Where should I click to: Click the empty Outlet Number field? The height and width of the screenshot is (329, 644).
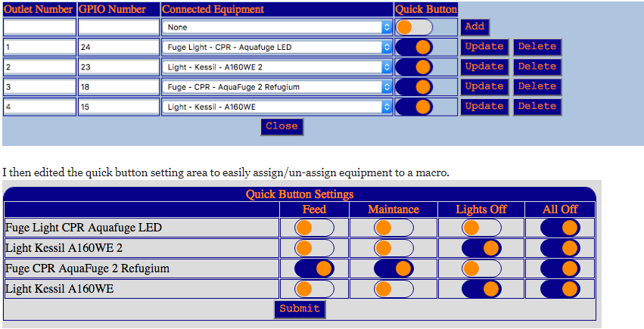(39, 27)
